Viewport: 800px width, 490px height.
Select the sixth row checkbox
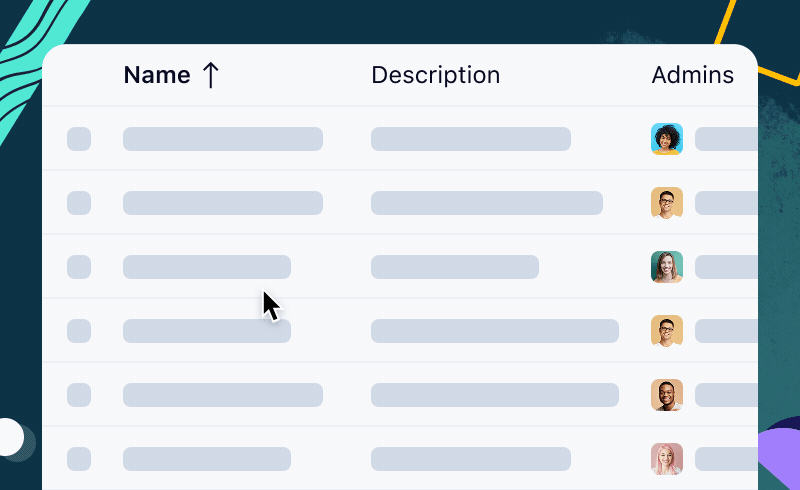point(79,459)
